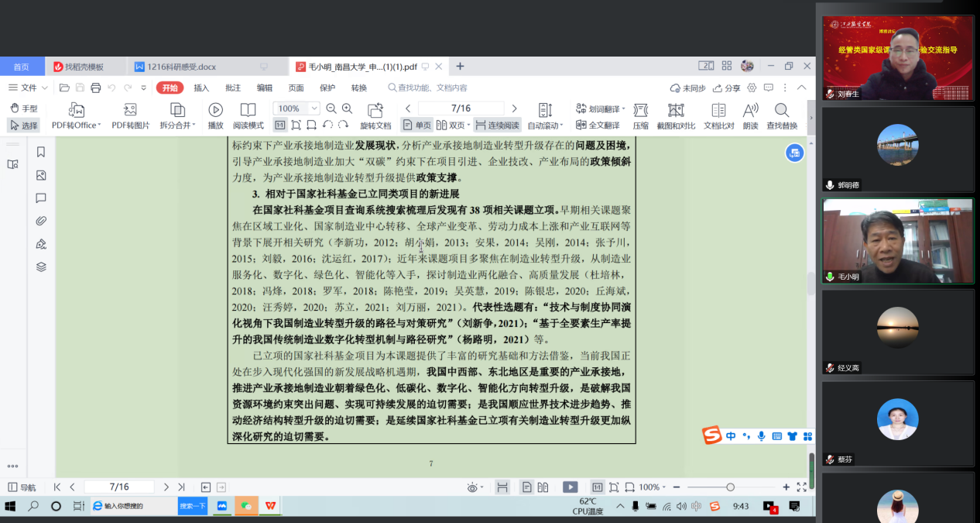Screen dimensions: 980x523
Task: Click the 开始 button in ribbon
Action: 170,88
